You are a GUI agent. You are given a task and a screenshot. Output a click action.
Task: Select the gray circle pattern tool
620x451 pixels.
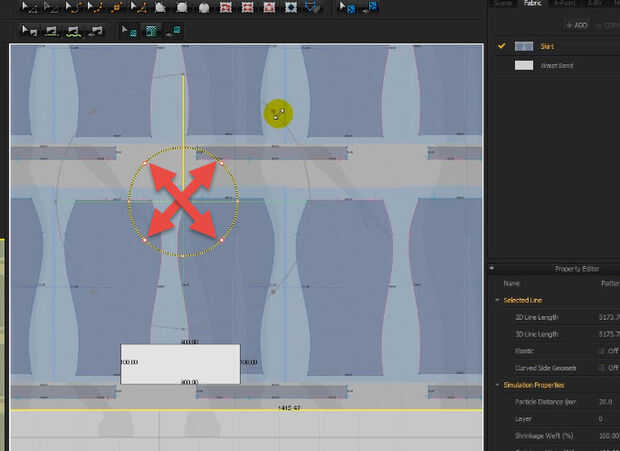pyautogui.click(x=203, y=7)
